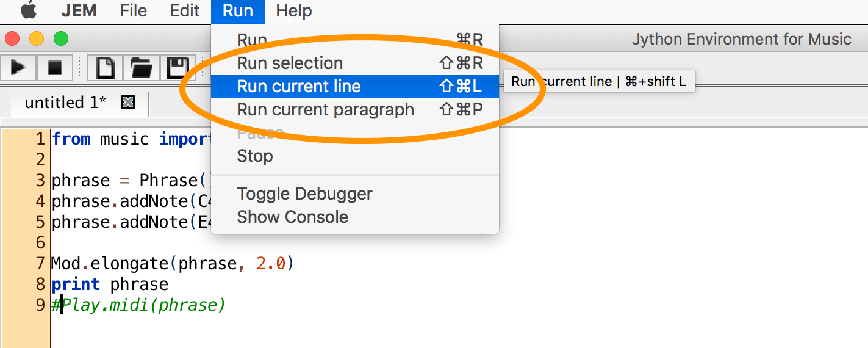
Task: Select Run current line menu entry
Action: pyautogui.click(x=299, y=87)
